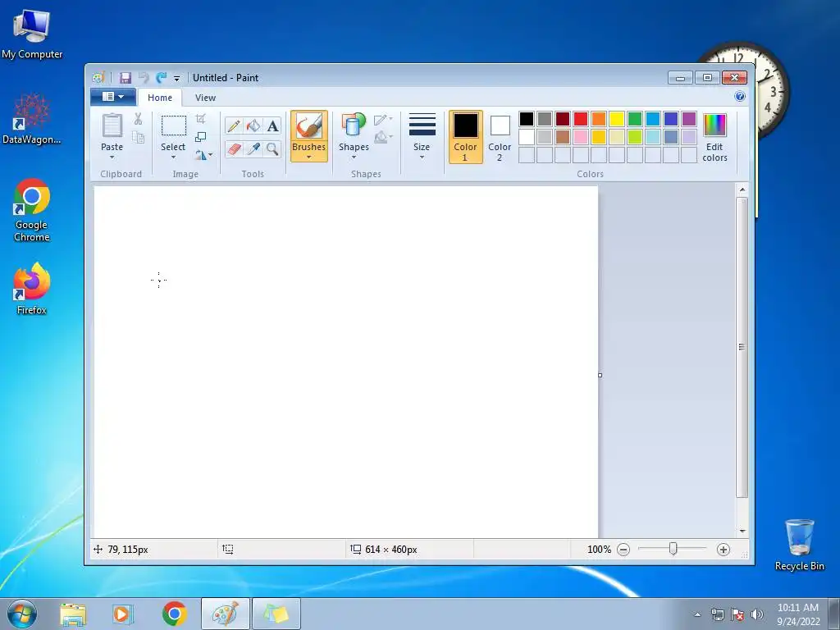Viewport: 840px width, 630px height.
Task: Pick the purple color swatch
Action: [x=689, y=119]
